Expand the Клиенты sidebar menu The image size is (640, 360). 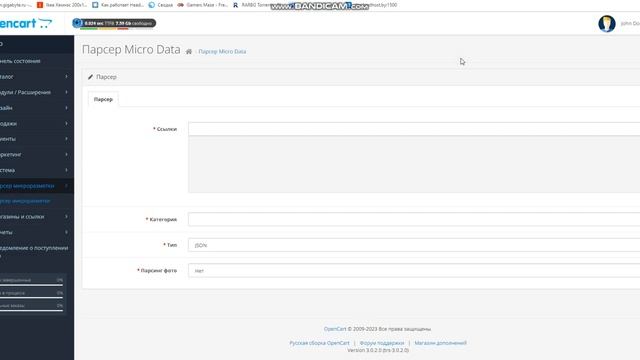[37, 139]
